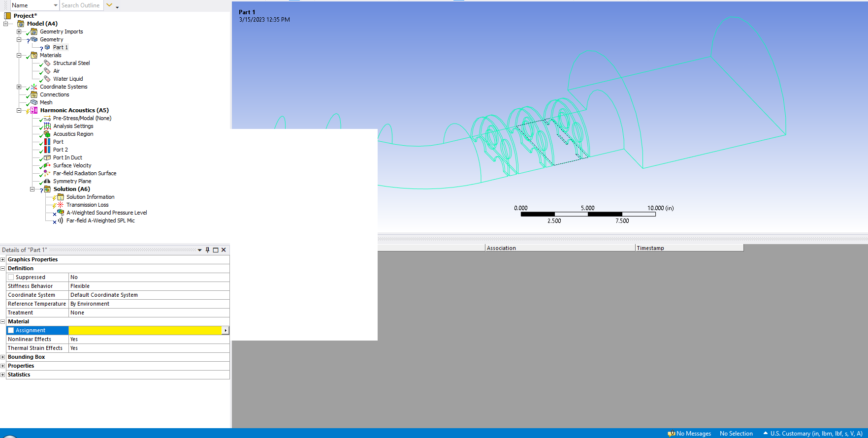The image size is (868, 438).
Task: Collapse the Materials tree node
Action: click(19, 55)
